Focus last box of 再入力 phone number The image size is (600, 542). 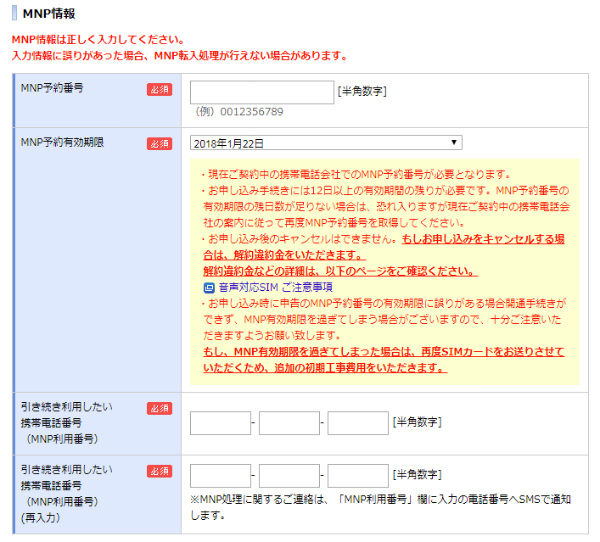click(358, 476)
